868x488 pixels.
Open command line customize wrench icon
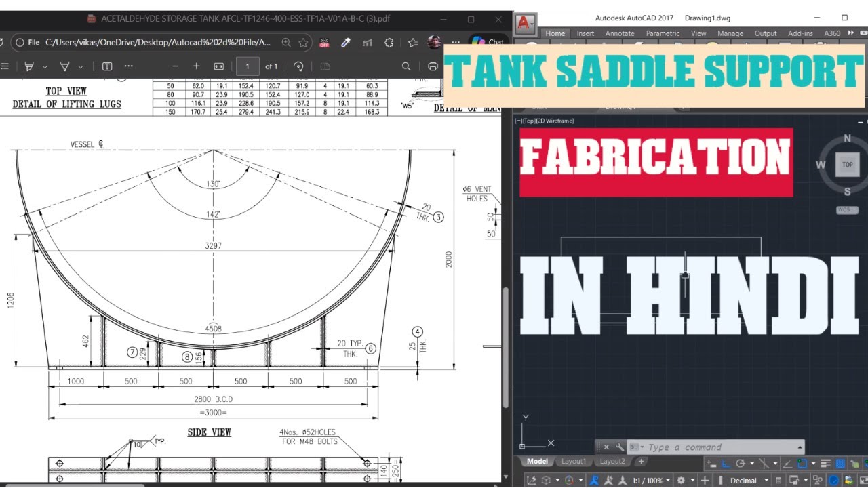620,447
